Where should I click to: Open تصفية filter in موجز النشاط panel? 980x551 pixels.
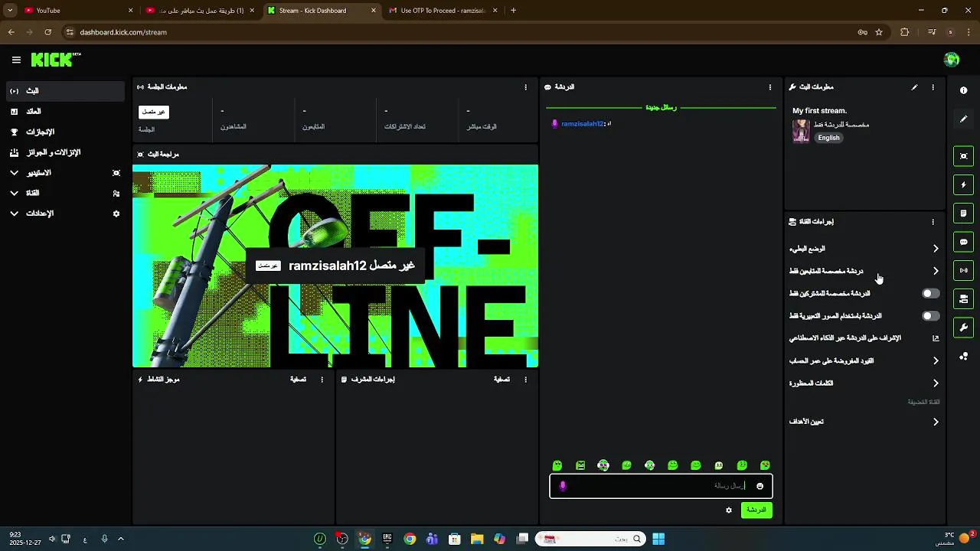click(298, 380)
